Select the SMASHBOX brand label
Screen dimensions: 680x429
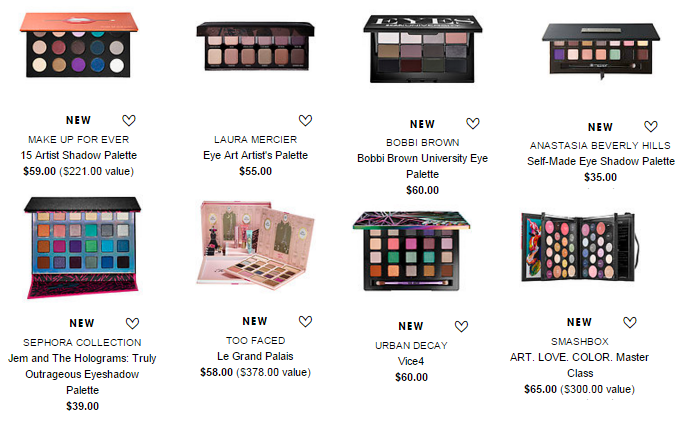coord(580,341)
